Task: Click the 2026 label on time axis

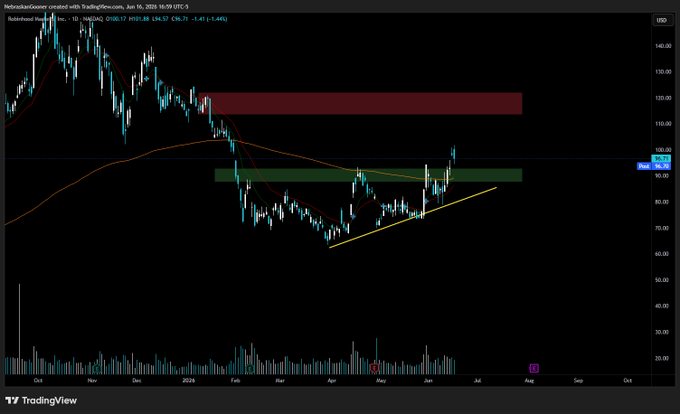Action: [x=189, y=381]
